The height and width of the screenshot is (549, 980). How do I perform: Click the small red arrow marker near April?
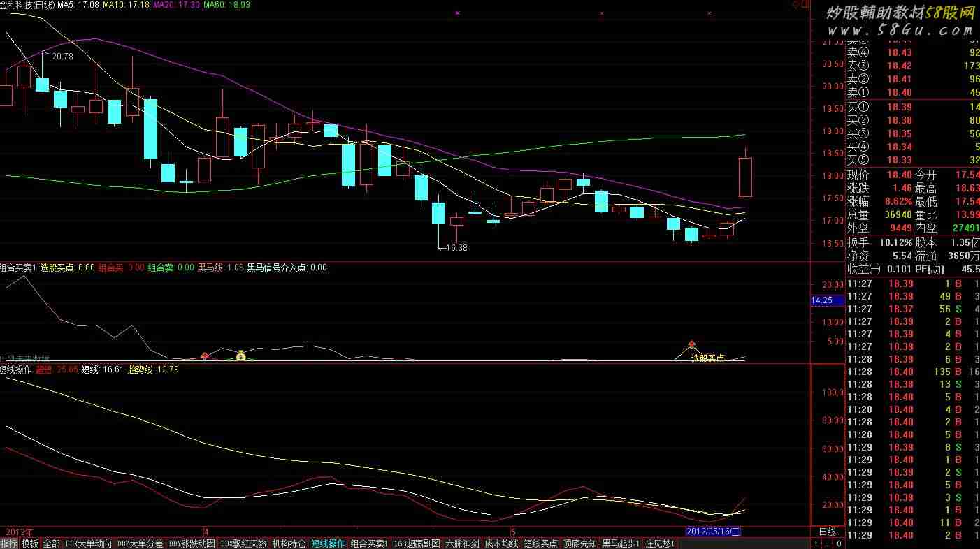pyautogui.click(x=205, y=356)
